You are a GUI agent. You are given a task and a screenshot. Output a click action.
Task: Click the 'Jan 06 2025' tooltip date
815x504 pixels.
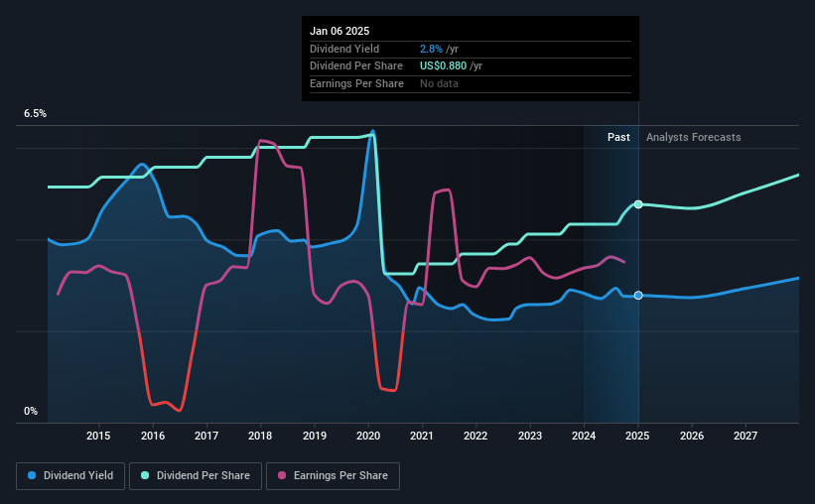coord(340,31)
